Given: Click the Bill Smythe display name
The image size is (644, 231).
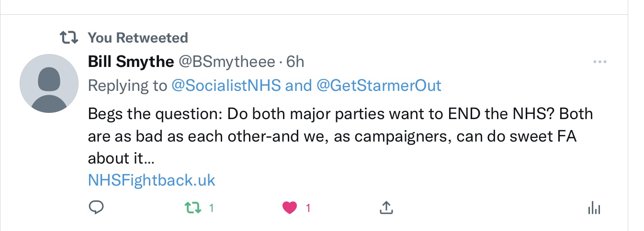Looking at the screenshot, I should (x=131, y=62).
